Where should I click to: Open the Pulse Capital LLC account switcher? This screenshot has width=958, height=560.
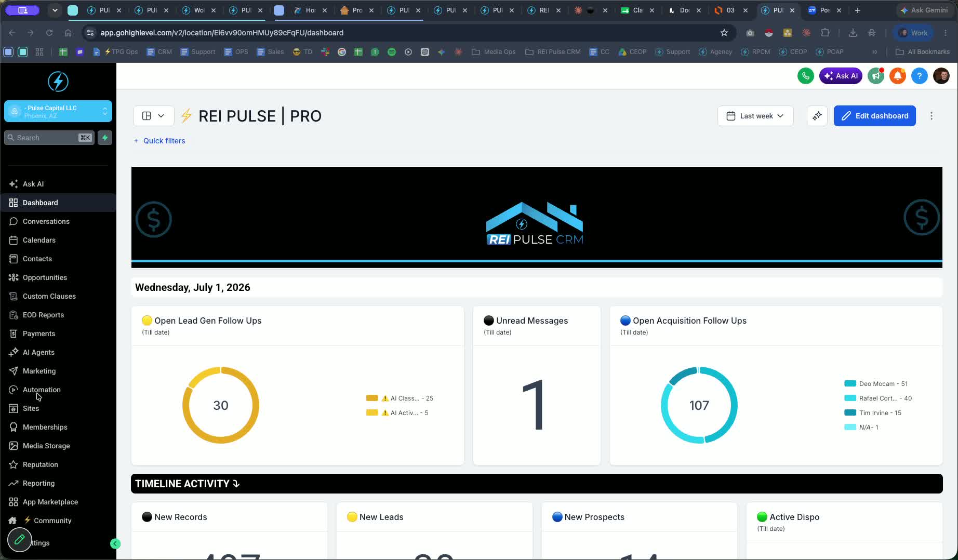tap(58, 111)
